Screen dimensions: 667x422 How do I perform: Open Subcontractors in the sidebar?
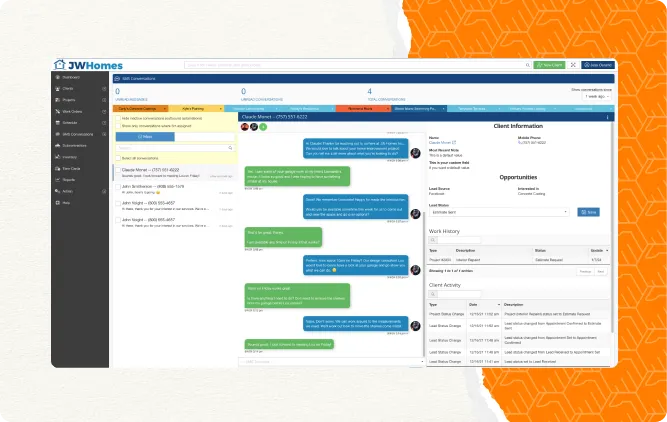pos(74,145)
